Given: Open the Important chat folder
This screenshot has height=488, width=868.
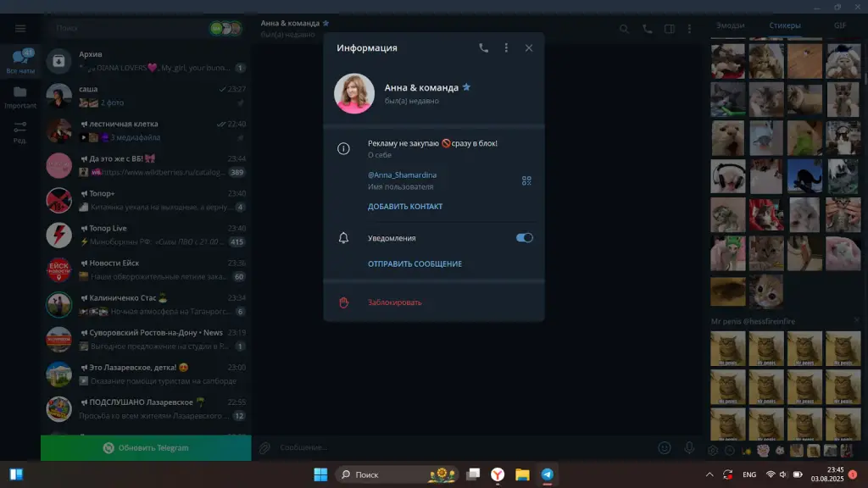Looking at the screenshot, I should 20,97.
